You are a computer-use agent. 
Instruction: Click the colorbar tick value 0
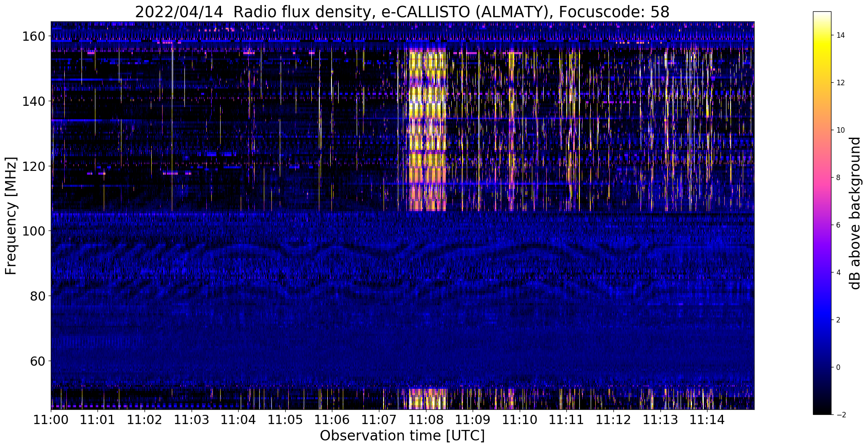[x=838, y=367]
